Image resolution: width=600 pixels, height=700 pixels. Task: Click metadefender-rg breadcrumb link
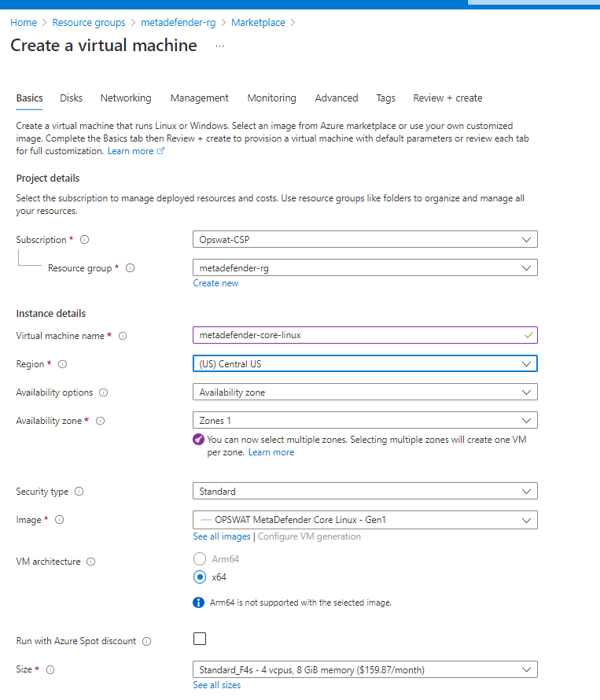tap(179, 22)
